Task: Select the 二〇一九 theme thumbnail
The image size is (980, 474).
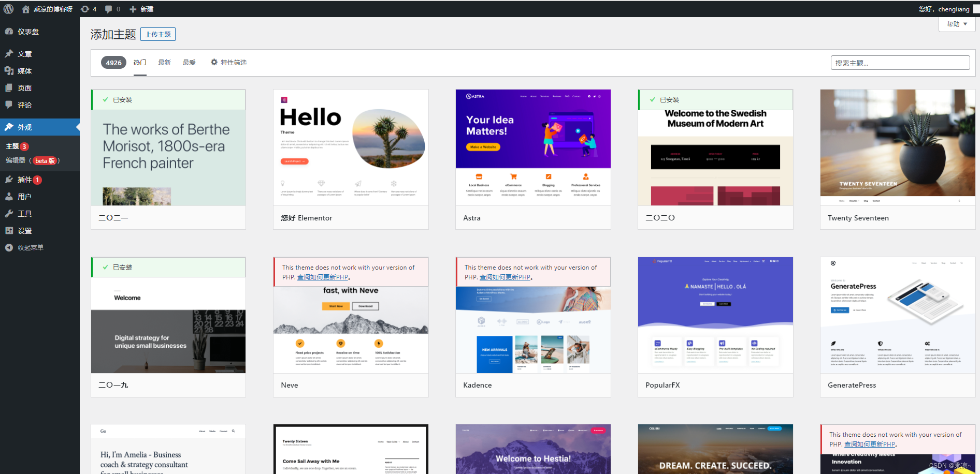Action: coord(168,315)
